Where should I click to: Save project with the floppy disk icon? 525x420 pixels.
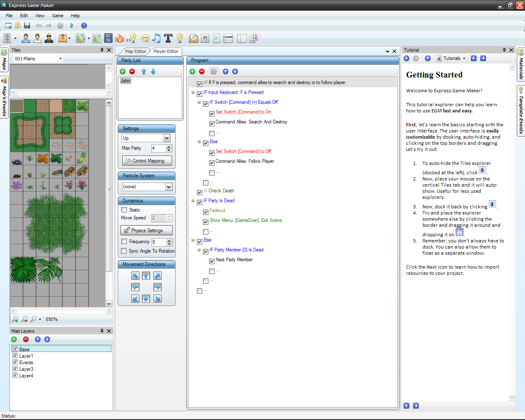click(27, 25)
